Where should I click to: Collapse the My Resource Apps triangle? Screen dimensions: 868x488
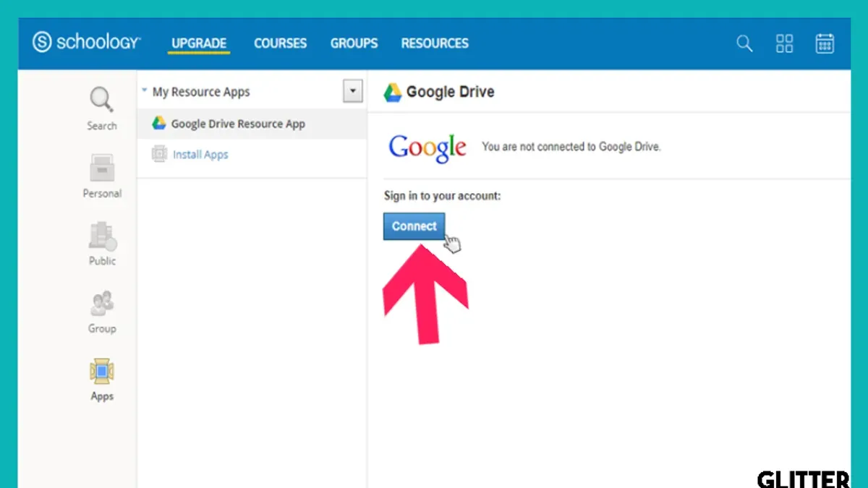pos(145,91)
